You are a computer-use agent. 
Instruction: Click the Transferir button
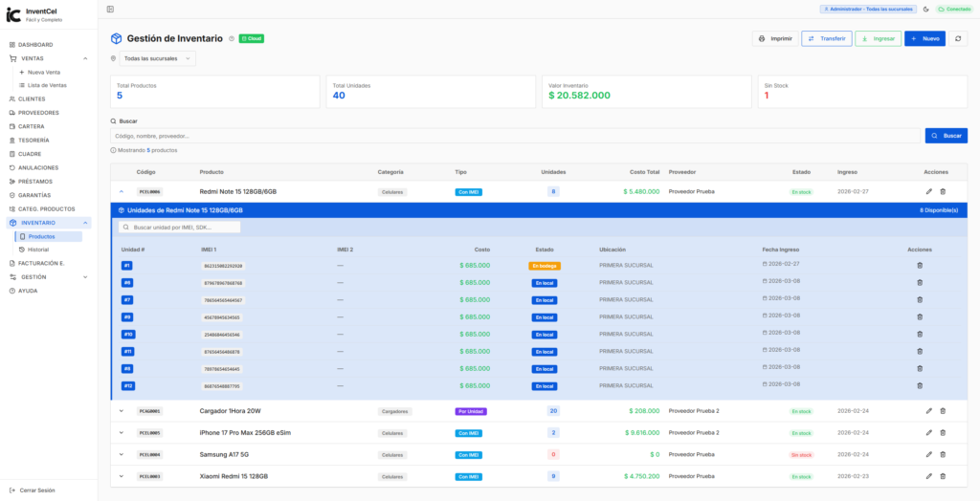[826, 39]
